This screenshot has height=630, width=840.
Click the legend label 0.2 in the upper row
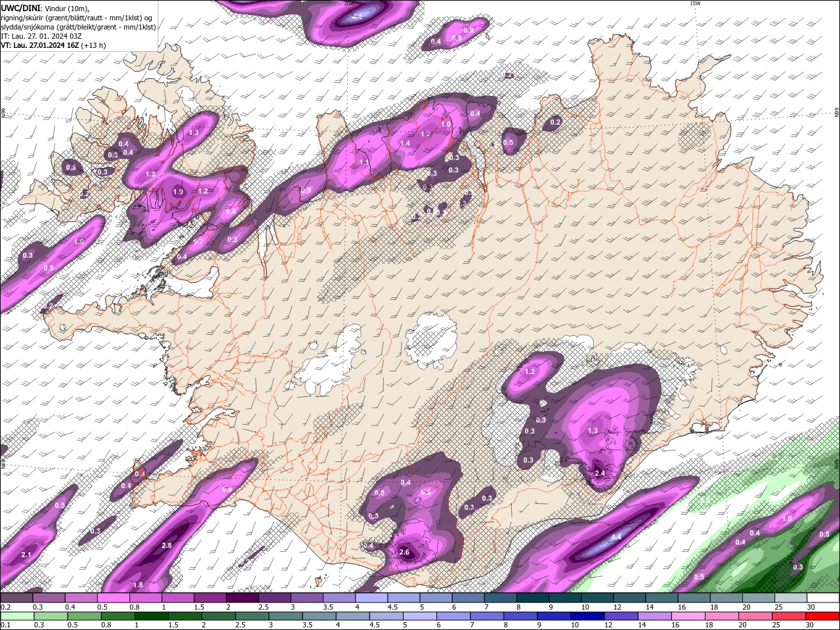[6, 607]
